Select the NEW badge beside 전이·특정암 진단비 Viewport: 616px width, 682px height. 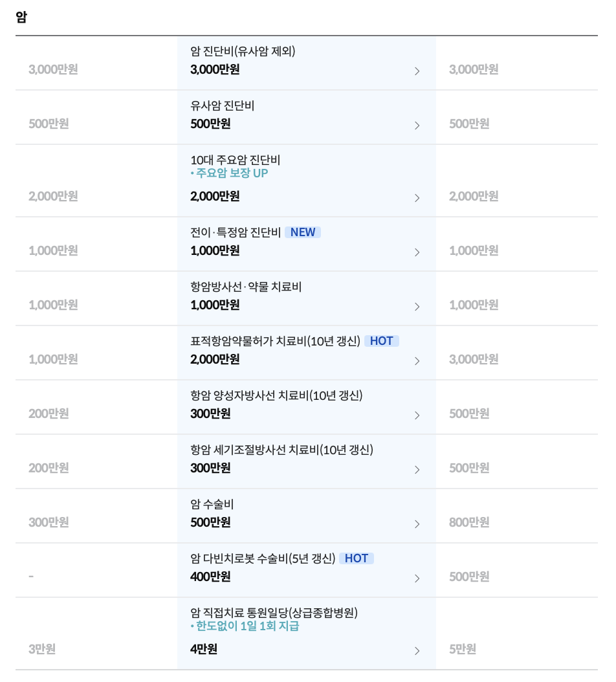[x=303, y=232]
